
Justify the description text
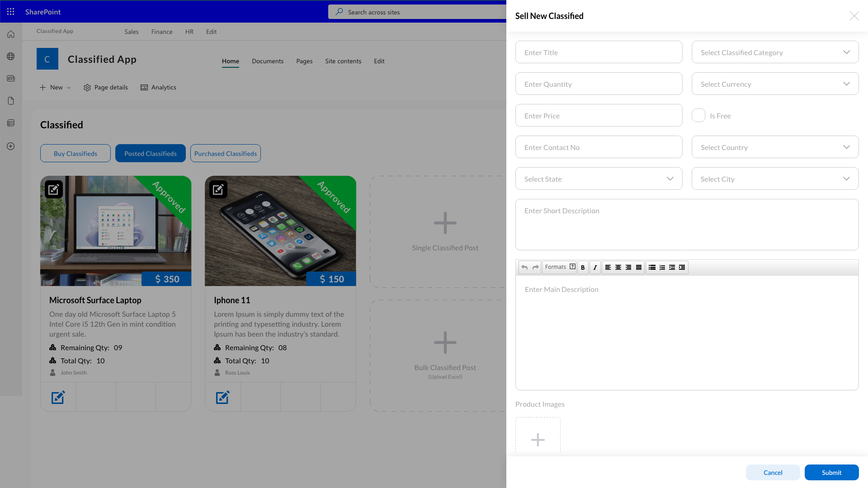click(x=639, y=267)
